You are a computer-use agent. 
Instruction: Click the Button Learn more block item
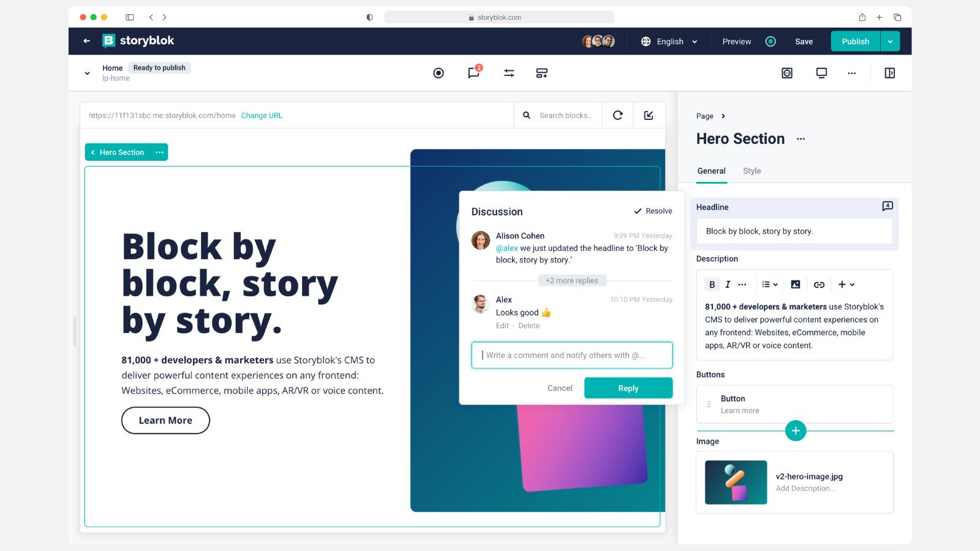pos(794,404)
